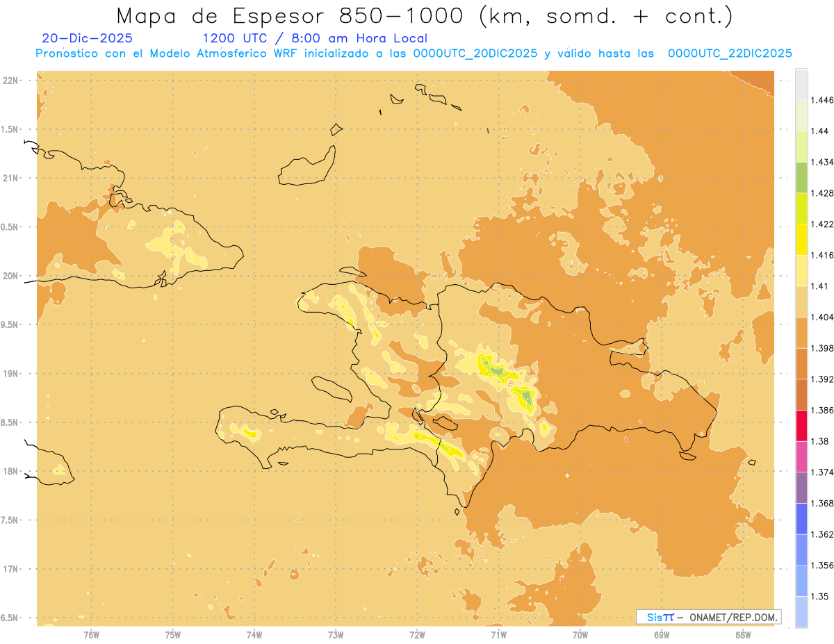Click the title "Mapa de Espesor 850-1000"

[x=291, y=16]
